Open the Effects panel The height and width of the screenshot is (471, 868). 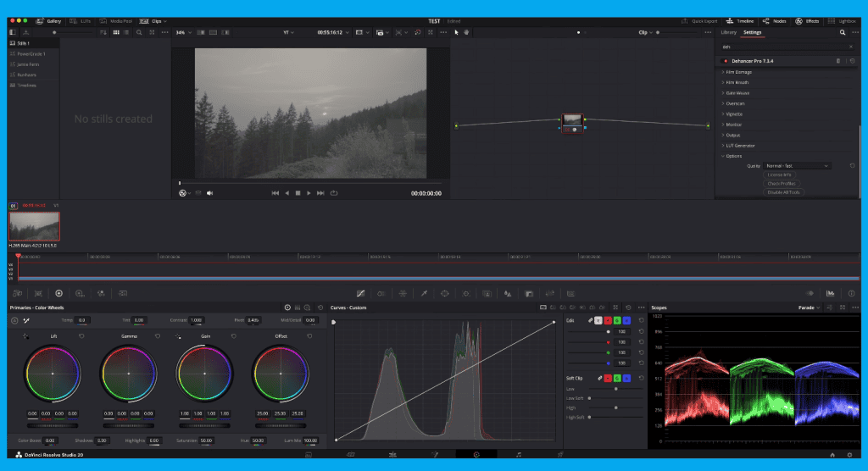click(x=807, y=19)
